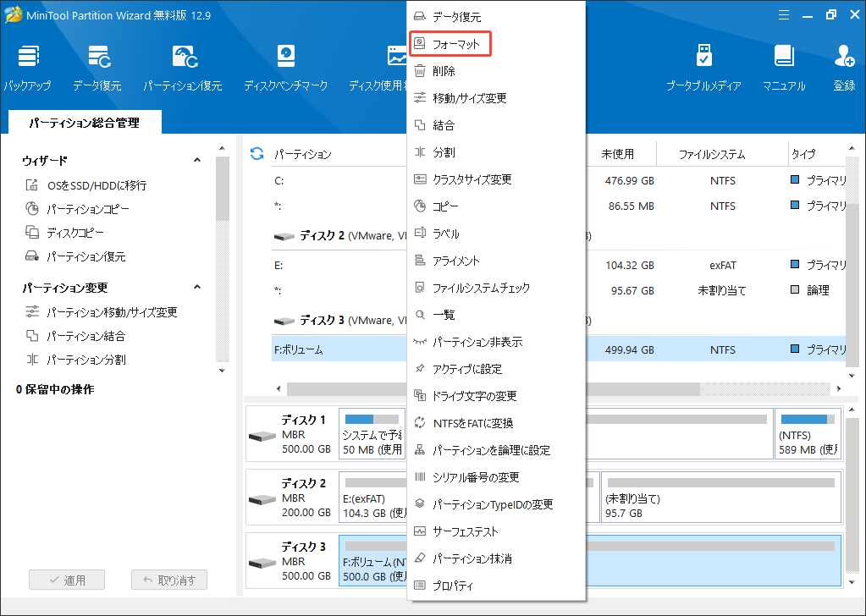Select クラスタサイズ変更 menu entry
Screen dimensions: 866x616
click(496, 179)
